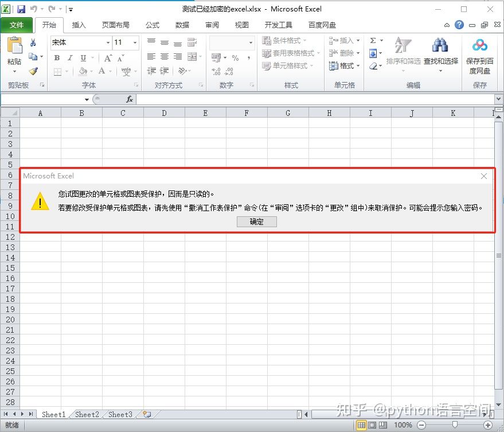
Task: Toggle Italic formatting
Action: click(x=70, y=58)
